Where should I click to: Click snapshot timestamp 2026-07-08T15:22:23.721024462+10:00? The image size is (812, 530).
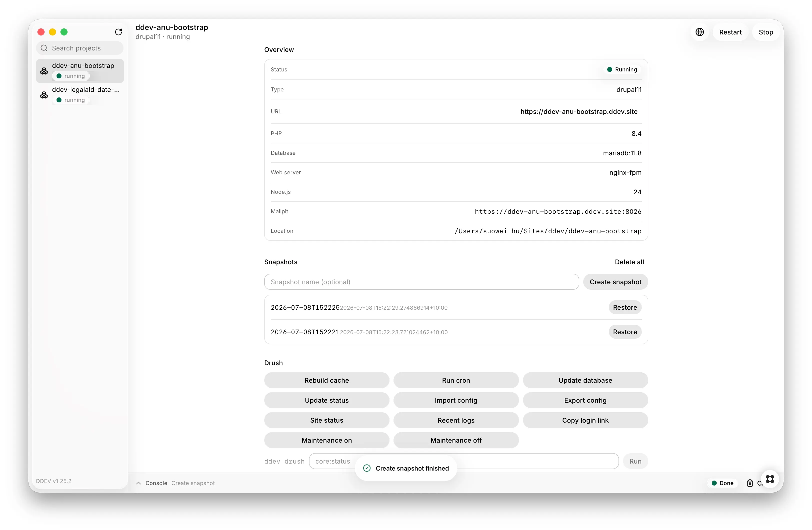[x=393, y=332]
